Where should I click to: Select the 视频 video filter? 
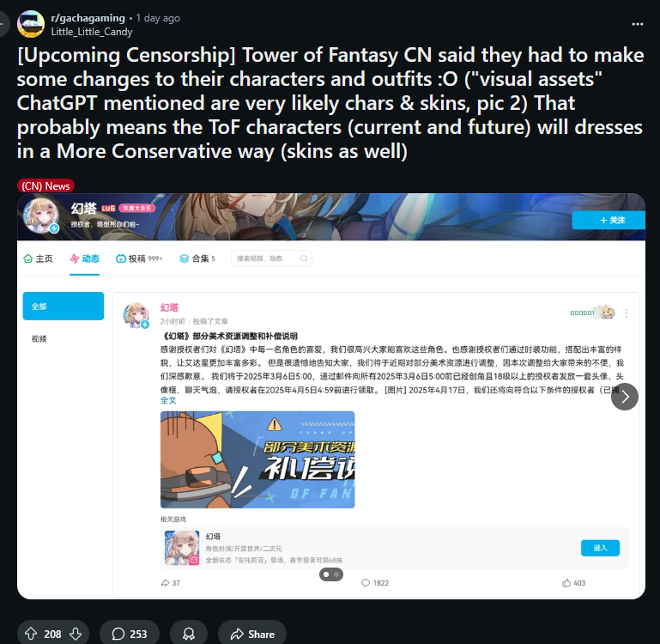tap(39, 338)
